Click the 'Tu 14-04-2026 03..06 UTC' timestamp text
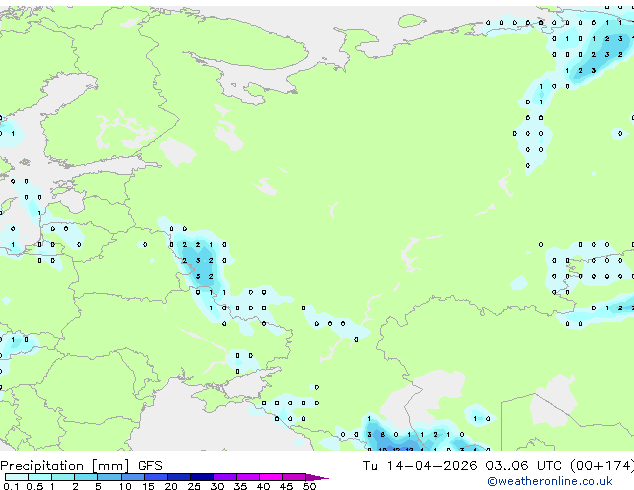This screenshot has height=490, width=634. point(462,466)
